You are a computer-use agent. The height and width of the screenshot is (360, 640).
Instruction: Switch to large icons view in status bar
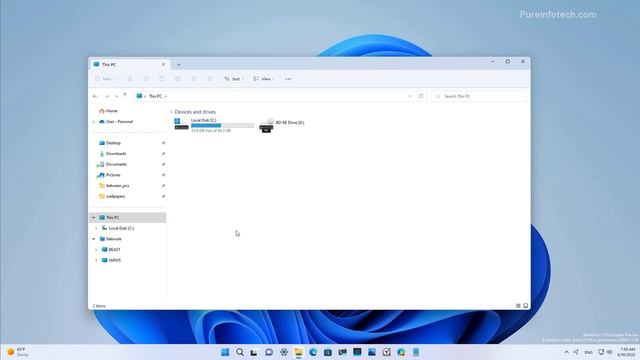coord(526,306)
